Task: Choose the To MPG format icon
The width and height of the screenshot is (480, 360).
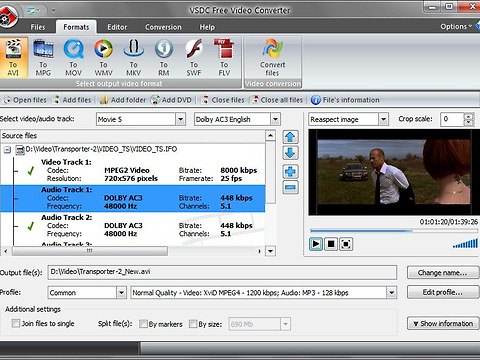Action: click(x=43, y=57)
